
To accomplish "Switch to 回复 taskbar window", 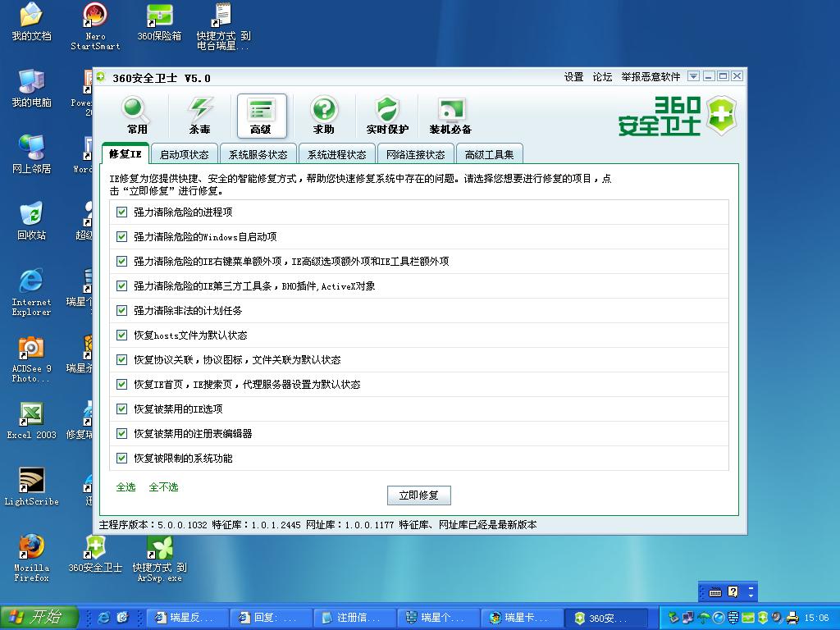I will coord(272,618).
